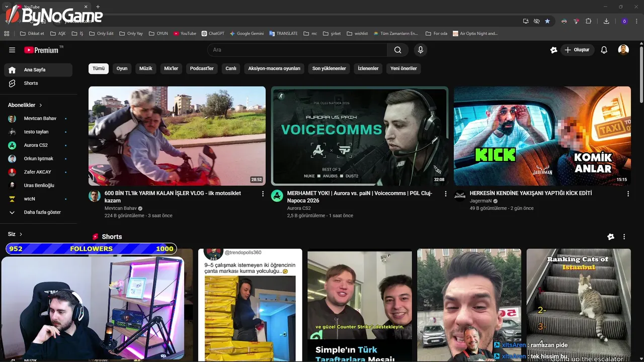Open Chrome three-dot menu
Screen dimensions: 644x362
[637, 21]
